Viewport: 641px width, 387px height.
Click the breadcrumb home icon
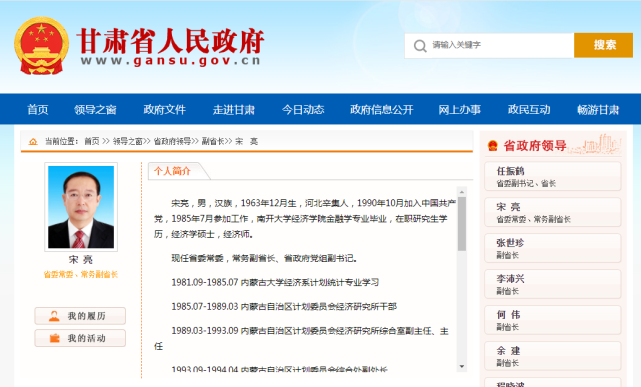point(33,141)
